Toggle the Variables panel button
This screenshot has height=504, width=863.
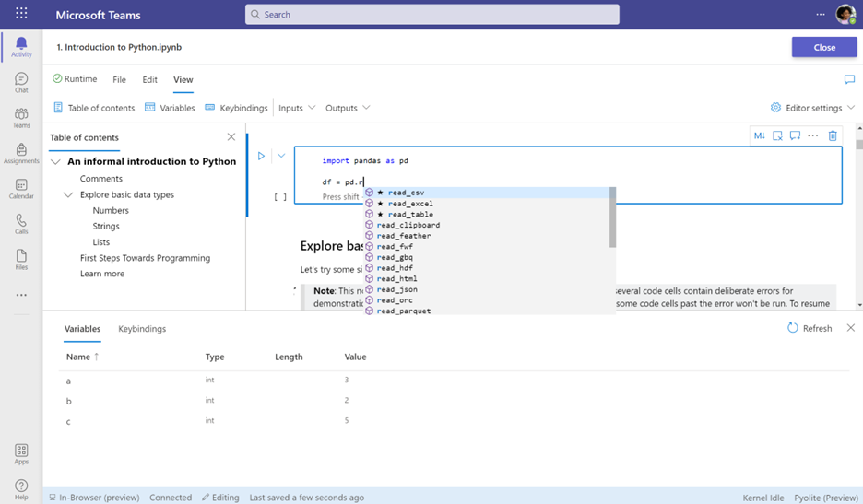point(170,108)
